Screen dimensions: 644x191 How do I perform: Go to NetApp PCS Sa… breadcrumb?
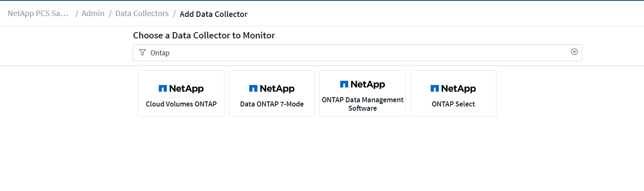[38, 14]
